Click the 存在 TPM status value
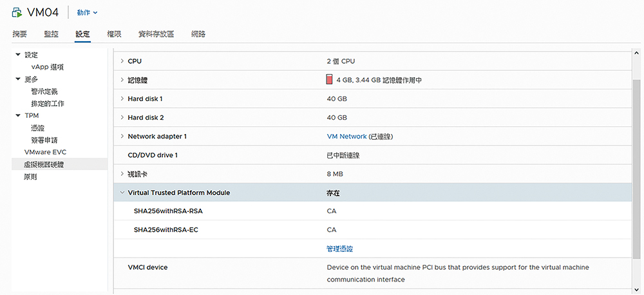The height and width of the screenshot is (295, 644). tap(333, 193)
